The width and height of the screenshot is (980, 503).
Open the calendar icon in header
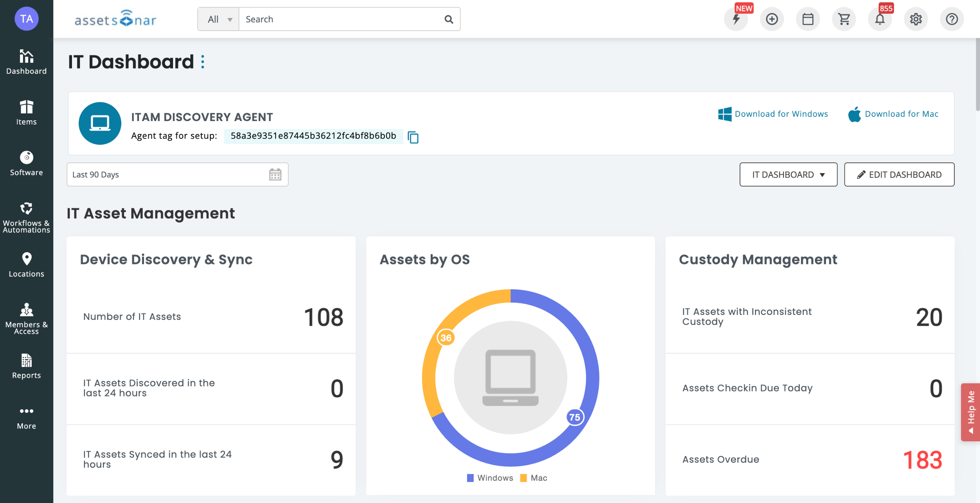pos(808,19)
